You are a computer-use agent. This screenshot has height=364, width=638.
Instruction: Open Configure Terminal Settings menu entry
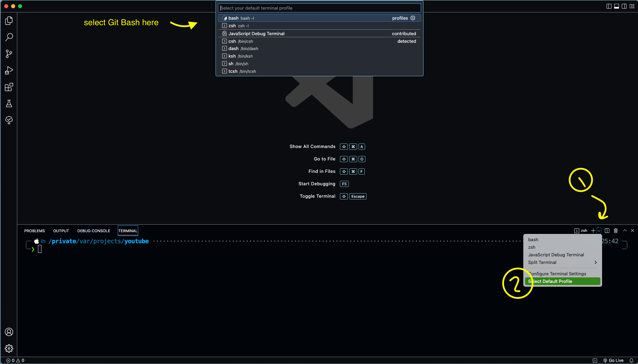562,274
